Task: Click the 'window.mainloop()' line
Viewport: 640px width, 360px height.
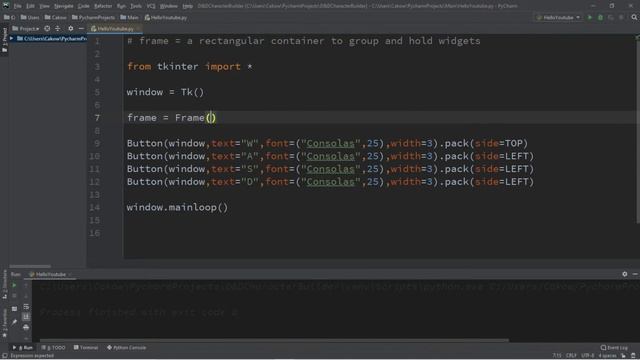Action: [177, 207]
